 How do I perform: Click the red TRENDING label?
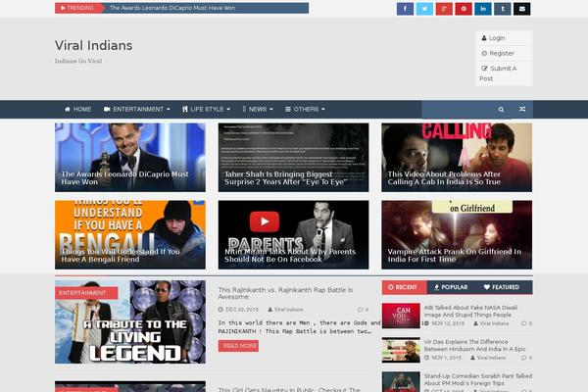(x=77, y=8)
